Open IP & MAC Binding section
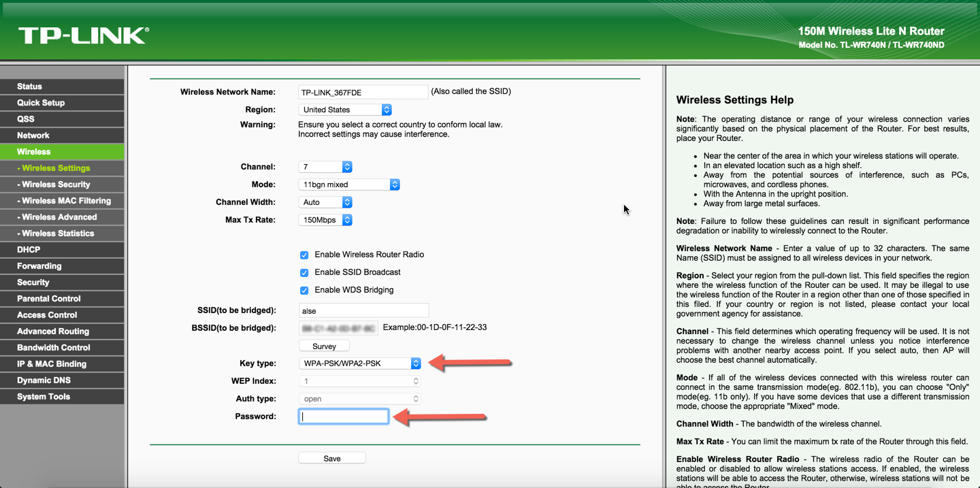 click(62, 364)
